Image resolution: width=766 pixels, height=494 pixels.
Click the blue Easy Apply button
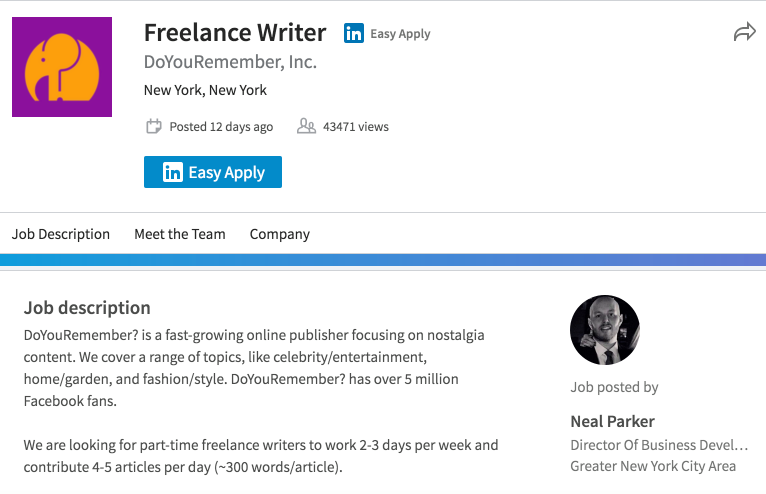[213, 172]
